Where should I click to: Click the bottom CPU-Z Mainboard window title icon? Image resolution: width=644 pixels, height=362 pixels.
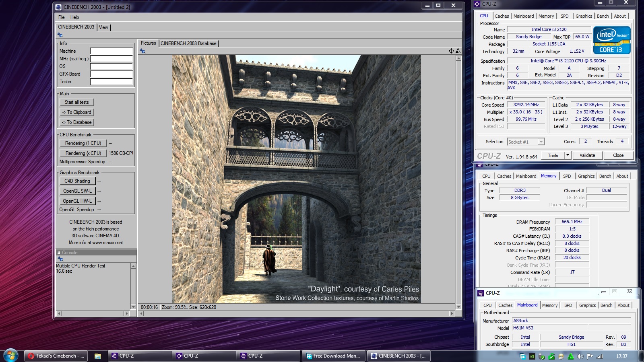[481, 293]
